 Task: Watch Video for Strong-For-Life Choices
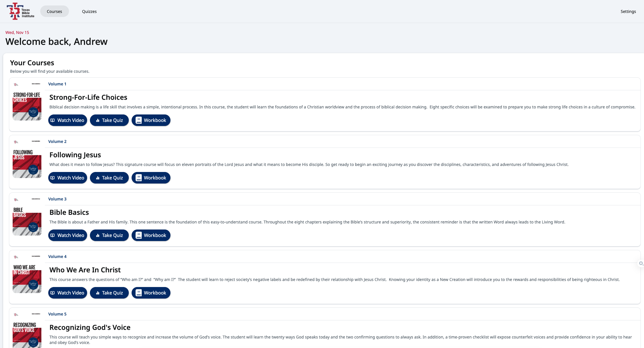click(68, 120)
